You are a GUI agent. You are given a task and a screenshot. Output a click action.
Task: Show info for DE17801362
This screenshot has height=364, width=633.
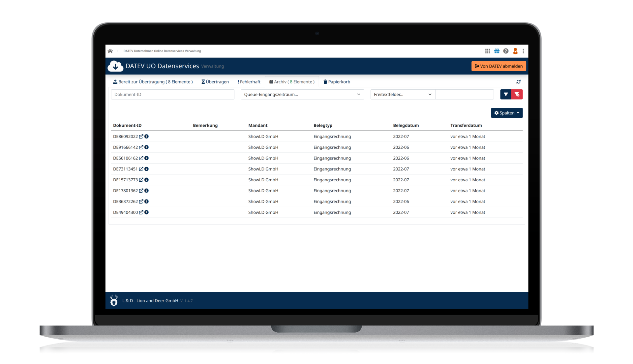(147, 191)
